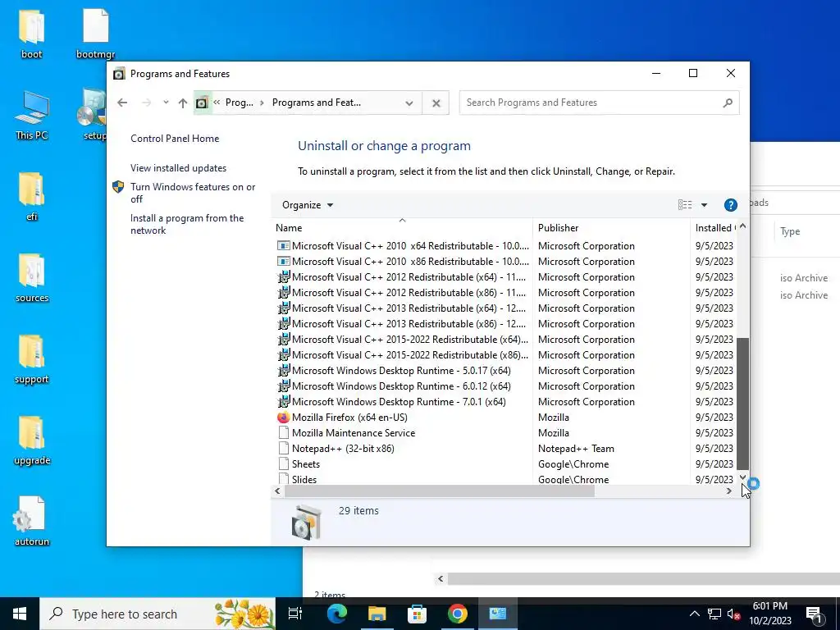Open File Explorer from taskbar
The image size is (840, 630).
point(377,614)
